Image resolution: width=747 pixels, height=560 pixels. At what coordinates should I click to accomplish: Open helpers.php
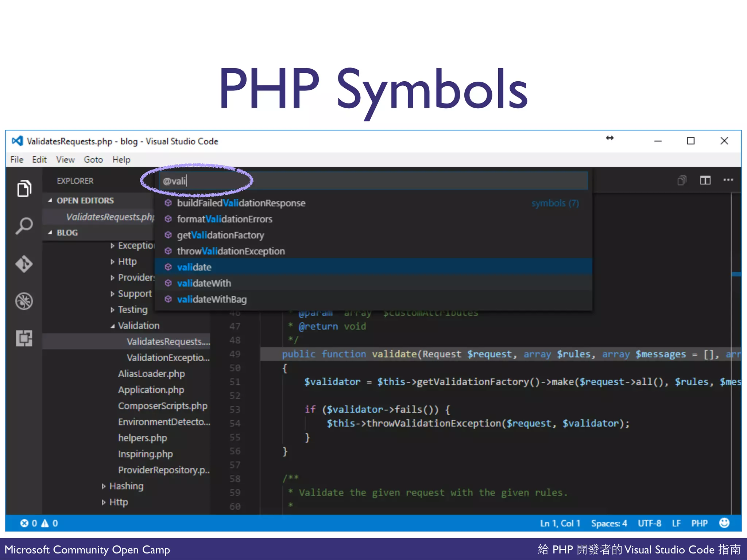pos(143,438)
